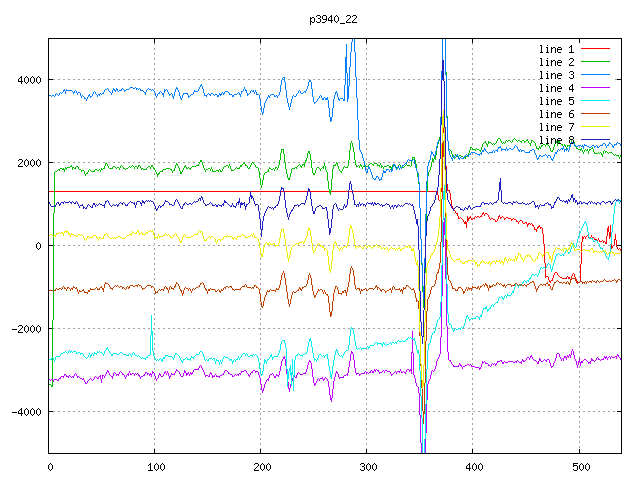Click the x-axis label 500
The image size is (640, 480).
click(x=580, y=467)
